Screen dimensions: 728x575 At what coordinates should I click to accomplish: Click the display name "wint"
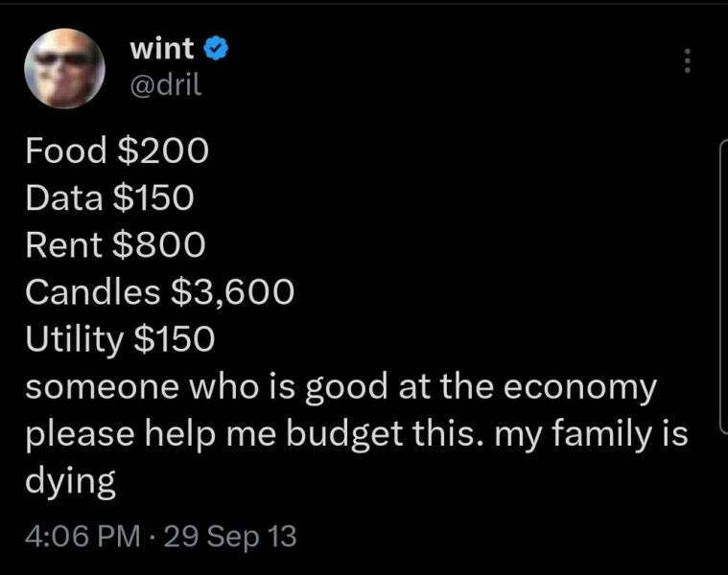click(x=161, y=46)
